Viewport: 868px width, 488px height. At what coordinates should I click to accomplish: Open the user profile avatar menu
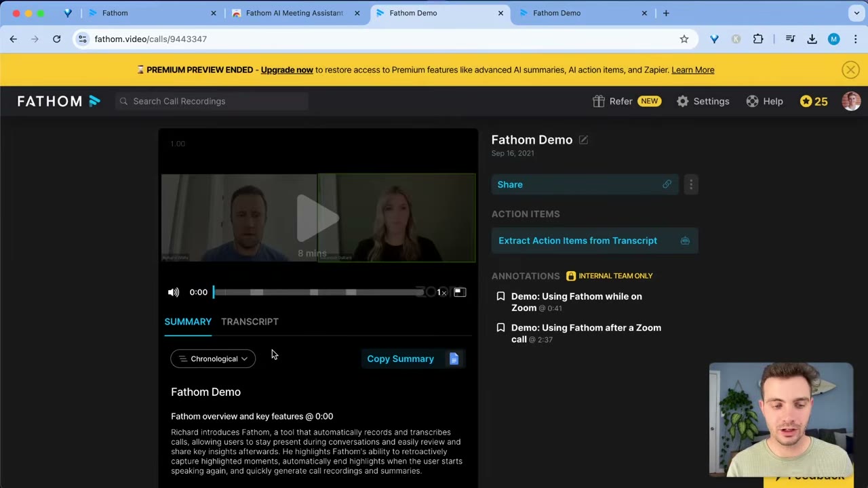(x=851, y=101)
